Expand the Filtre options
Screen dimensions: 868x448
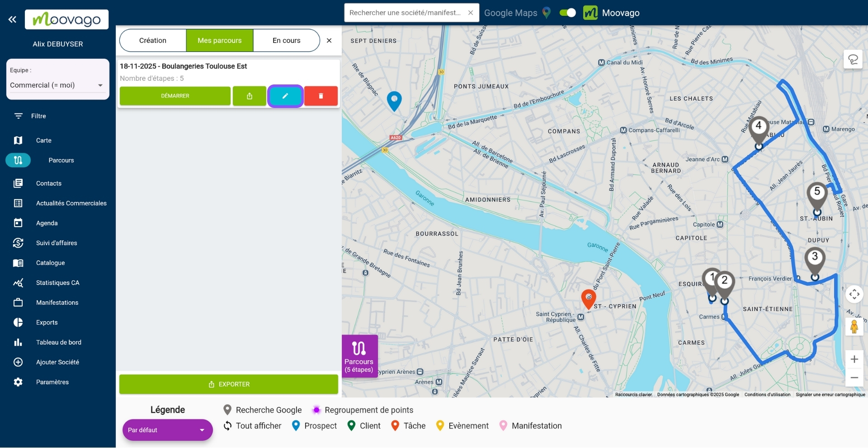pos(38,116)
